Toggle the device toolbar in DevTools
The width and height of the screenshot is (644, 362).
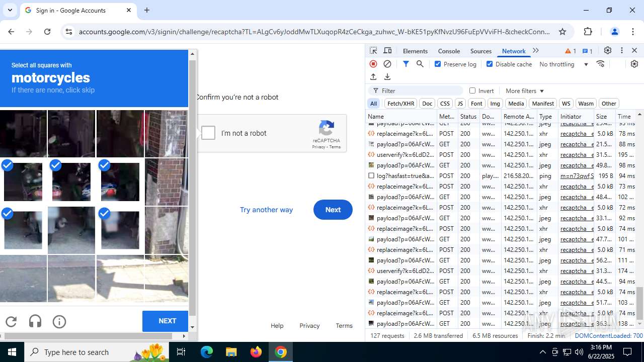pos(387,51)
